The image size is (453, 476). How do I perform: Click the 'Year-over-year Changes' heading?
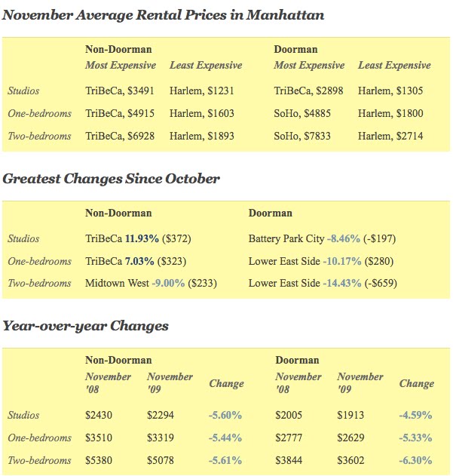pyautogui.click(x=85, y=326)
